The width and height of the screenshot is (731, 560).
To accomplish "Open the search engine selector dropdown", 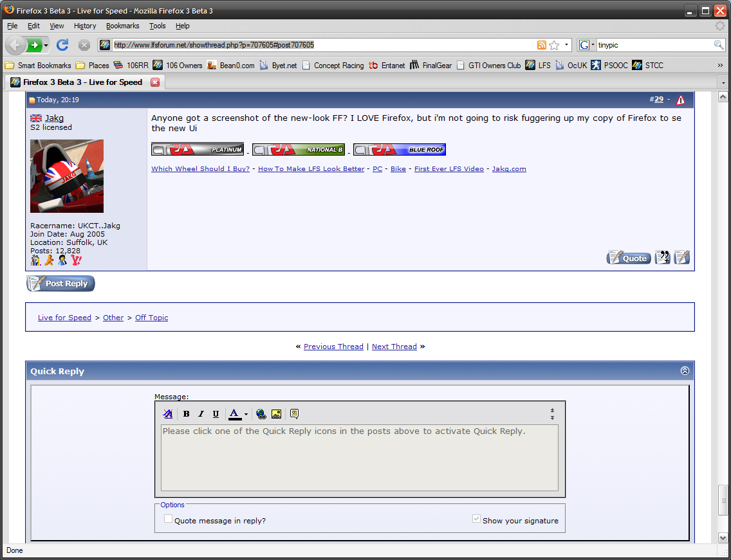I will pos(593,45).
